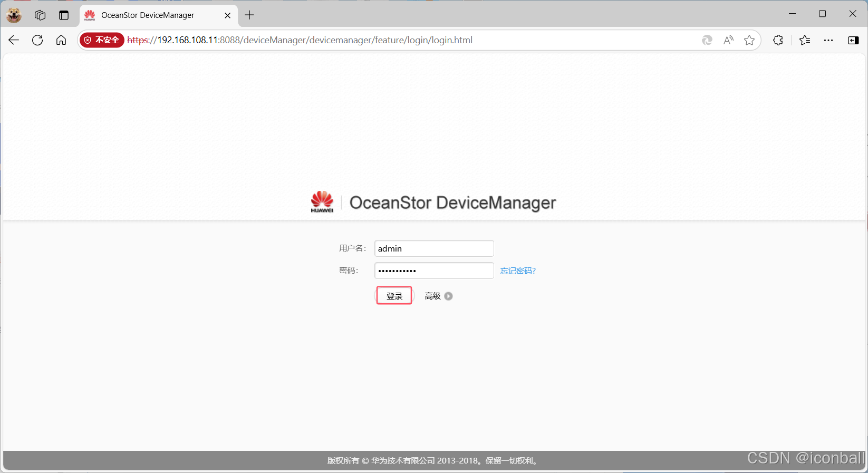This screenshot has width=868, height=473.
Task: Open the browser profile avatar
Action: point(14,15)
